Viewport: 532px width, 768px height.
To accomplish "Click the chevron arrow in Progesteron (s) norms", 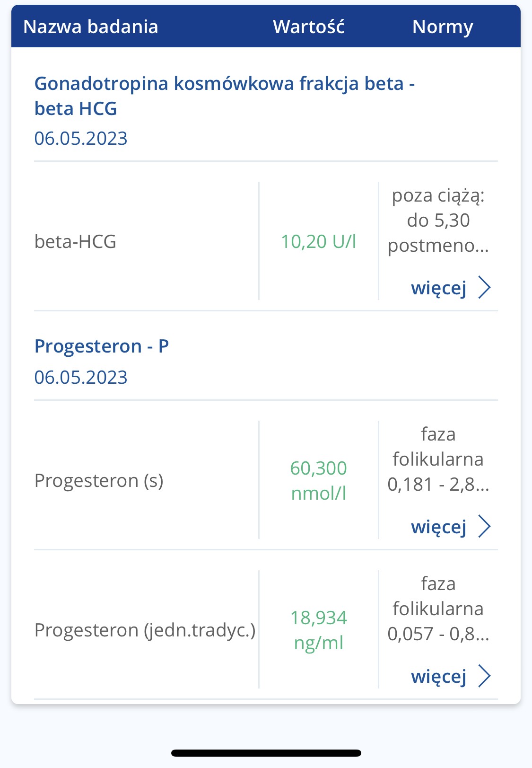I will tap(484, 526).
